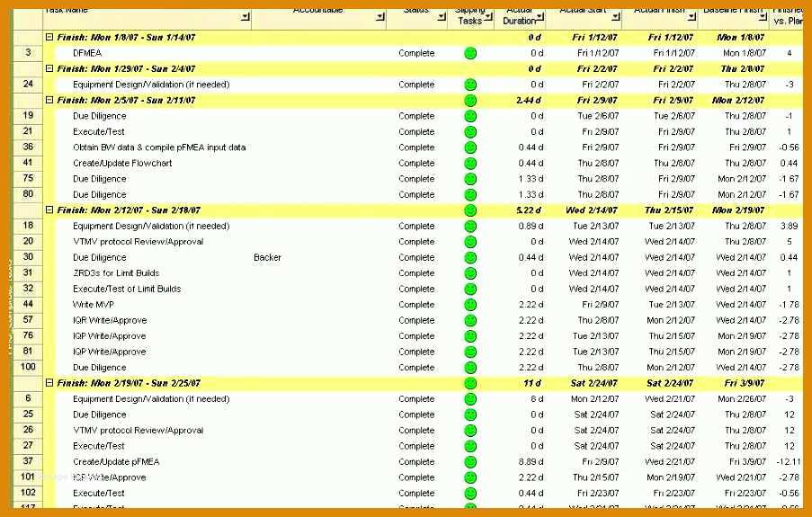Collapse the Finish Mon 2/19/07 - Sun 2/25/07 group

pos(49,383)
